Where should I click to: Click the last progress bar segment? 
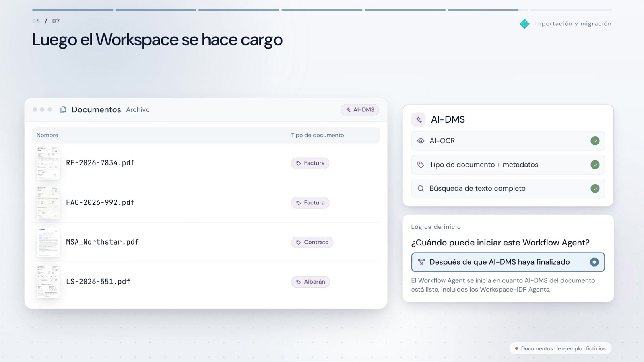[571, 10]
